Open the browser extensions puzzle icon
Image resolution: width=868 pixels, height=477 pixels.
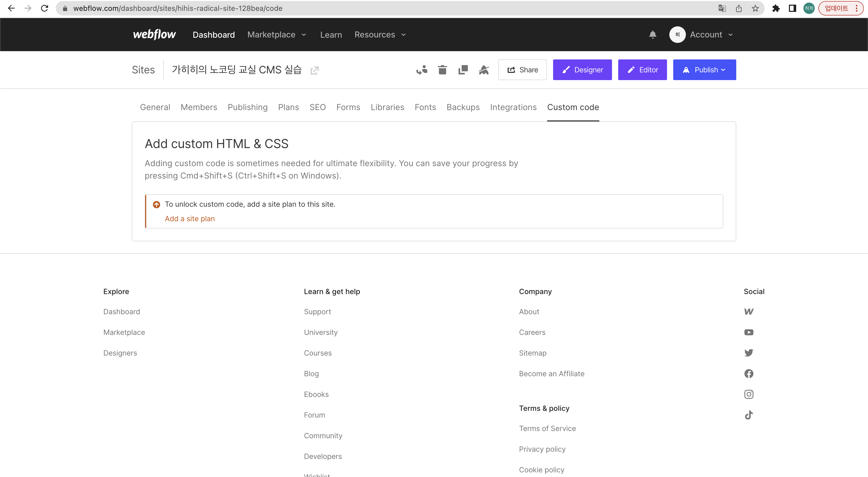(x=776, y=8)
